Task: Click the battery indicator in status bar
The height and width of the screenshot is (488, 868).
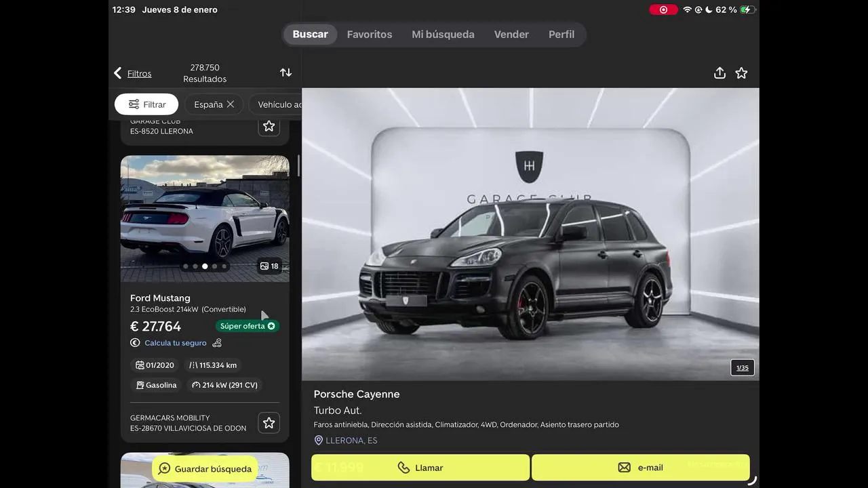Action: tap(747, 9)
